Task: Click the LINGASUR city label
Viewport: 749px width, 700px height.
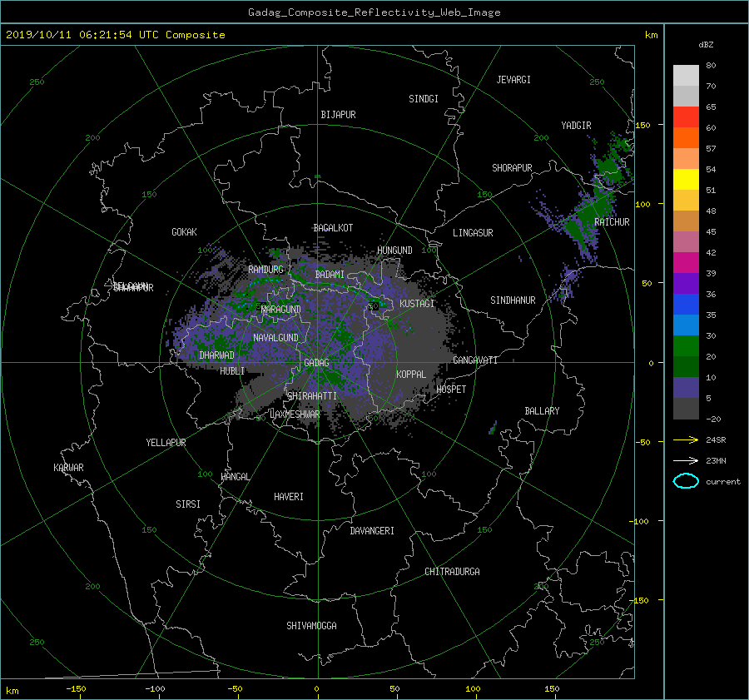Action: point(473,233)
